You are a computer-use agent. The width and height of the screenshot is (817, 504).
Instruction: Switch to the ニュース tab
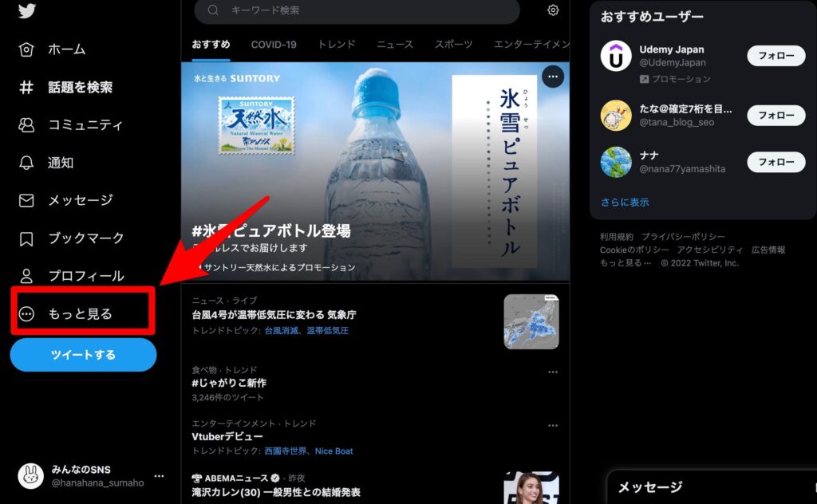pyautogui.click(x=395, y=44)
